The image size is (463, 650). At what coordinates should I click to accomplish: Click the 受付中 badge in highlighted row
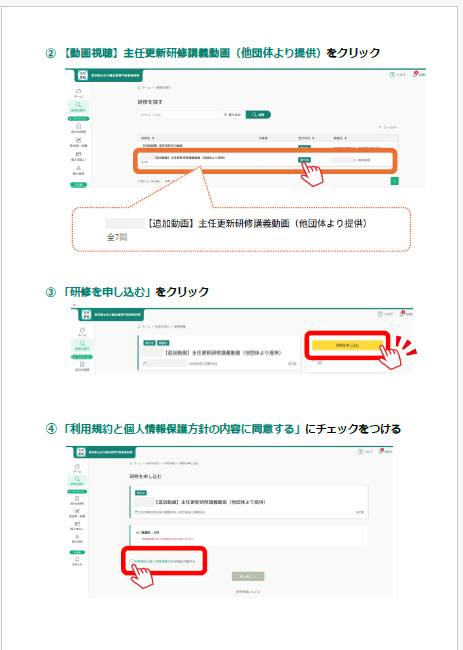click(304, 160)
